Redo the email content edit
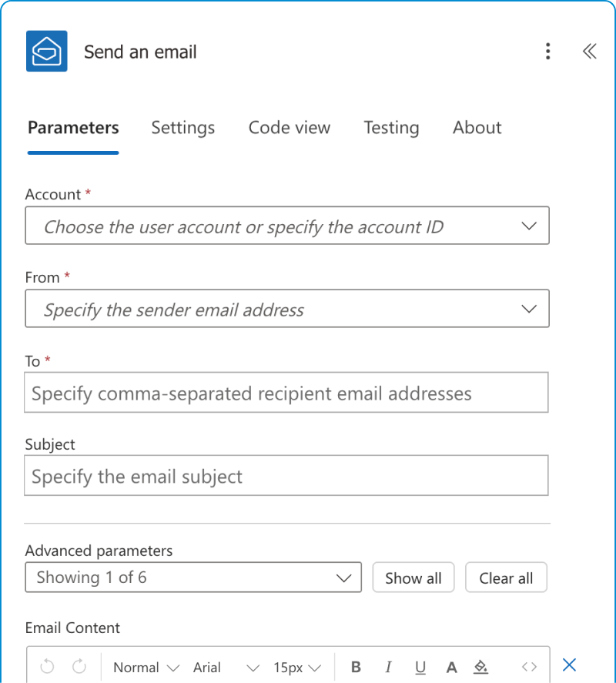The height and width of the screenshot is (683, 616). tap(79, 667)
